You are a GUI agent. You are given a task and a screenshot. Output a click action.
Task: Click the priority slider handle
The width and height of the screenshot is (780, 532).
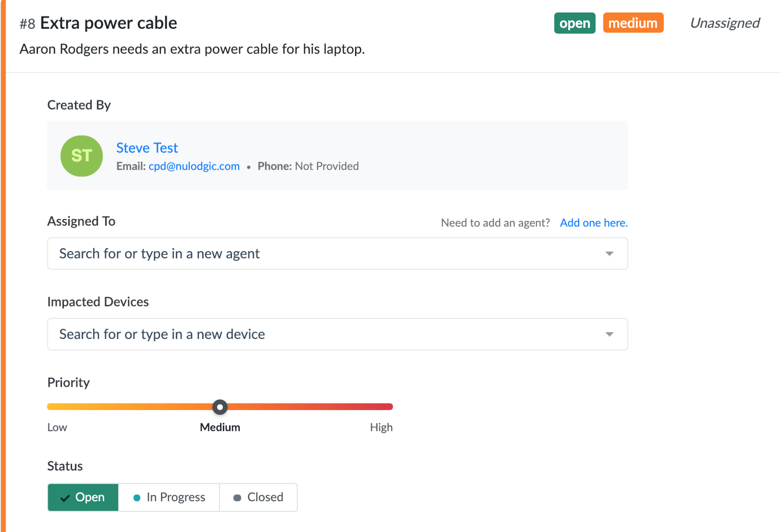click(220, 407)
